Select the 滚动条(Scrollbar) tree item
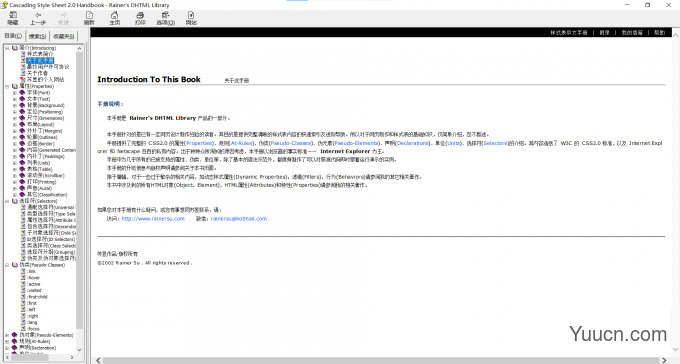Viewport: 680px width, 364px height. click(x=46, y=175)
